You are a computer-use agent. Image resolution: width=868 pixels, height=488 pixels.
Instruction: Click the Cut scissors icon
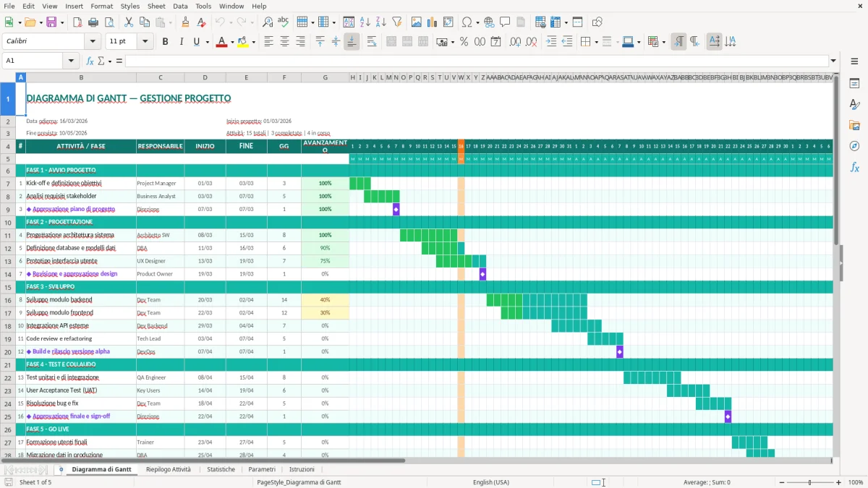128,22
